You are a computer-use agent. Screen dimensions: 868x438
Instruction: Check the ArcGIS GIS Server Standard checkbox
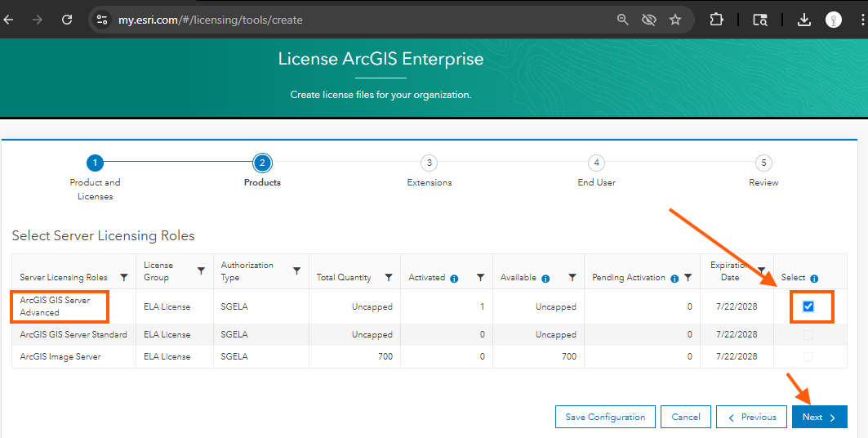tap(808, 335)
